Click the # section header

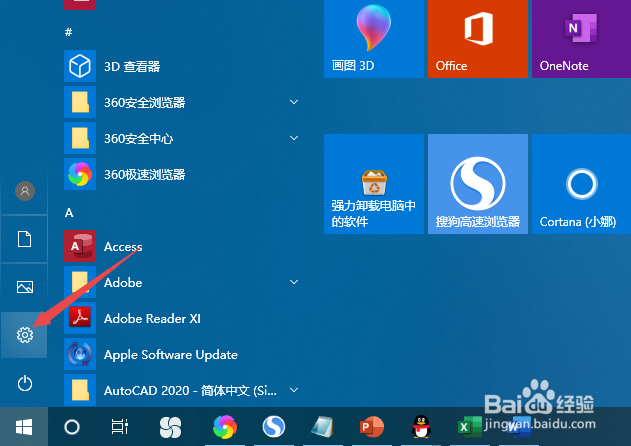[68, 32]
